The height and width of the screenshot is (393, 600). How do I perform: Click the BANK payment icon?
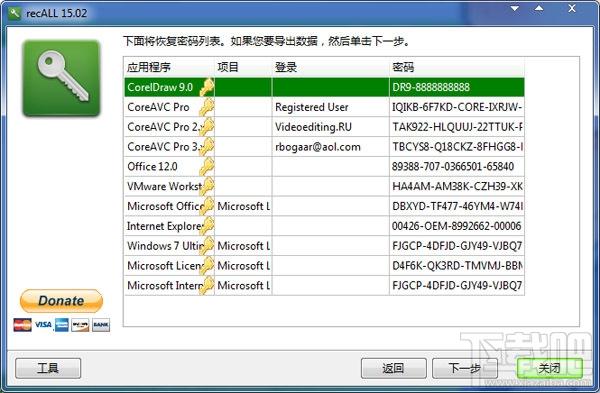[101, 325]
